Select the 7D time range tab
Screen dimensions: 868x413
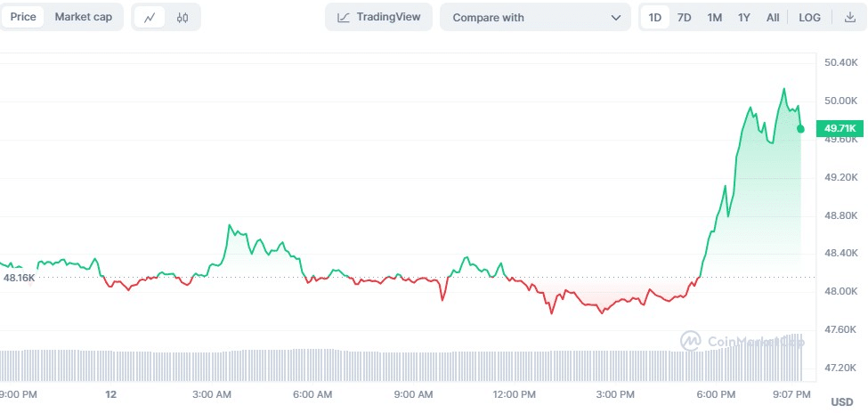pos(684,17)
